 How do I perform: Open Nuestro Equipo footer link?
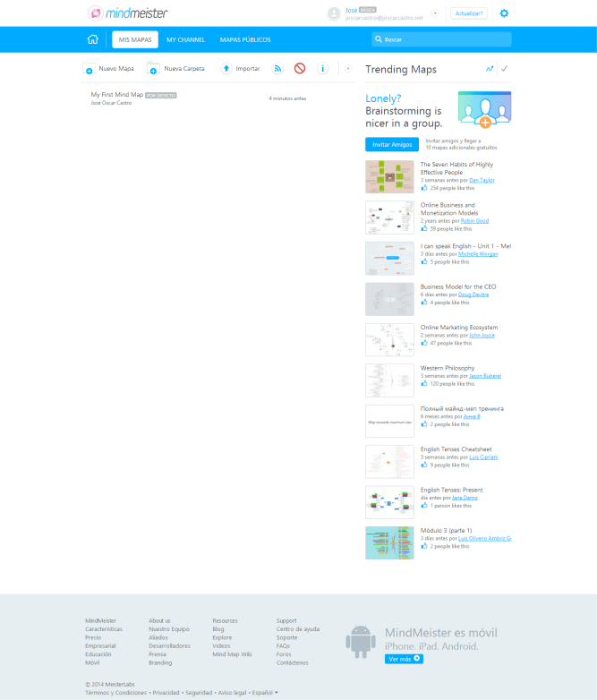(169, 629)
